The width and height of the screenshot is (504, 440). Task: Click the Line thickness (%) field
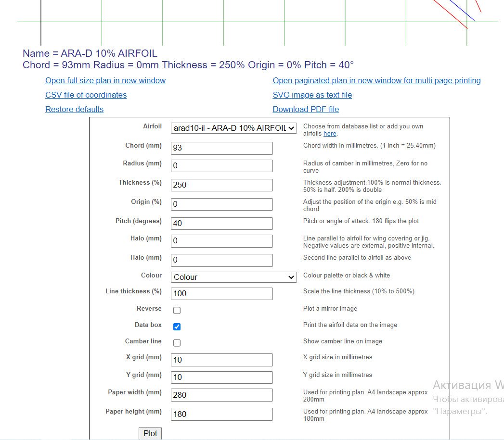[221, 294]
